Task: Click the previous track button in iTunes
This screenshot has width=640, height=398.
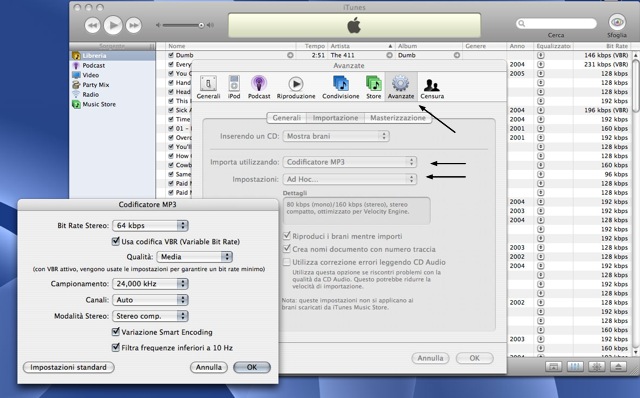Action: pyautogui.click(x=93, y=25)
